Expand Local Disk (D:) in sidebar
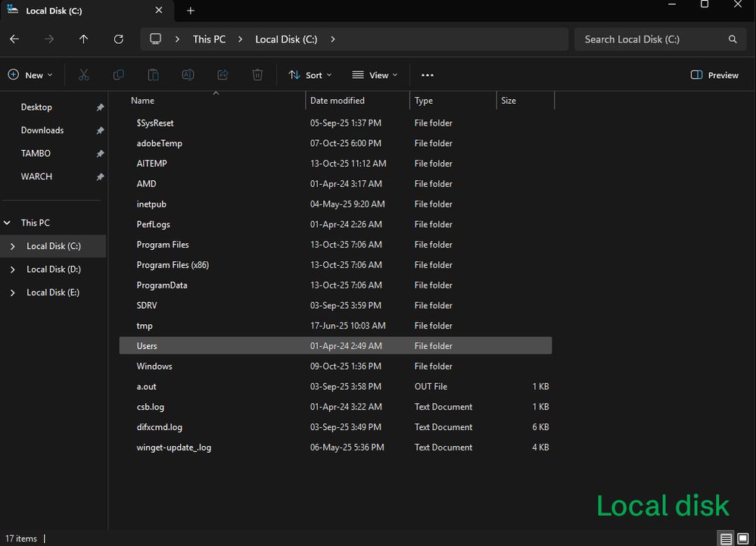The width and height of the screenshot is (756, 546). [12, 270]
